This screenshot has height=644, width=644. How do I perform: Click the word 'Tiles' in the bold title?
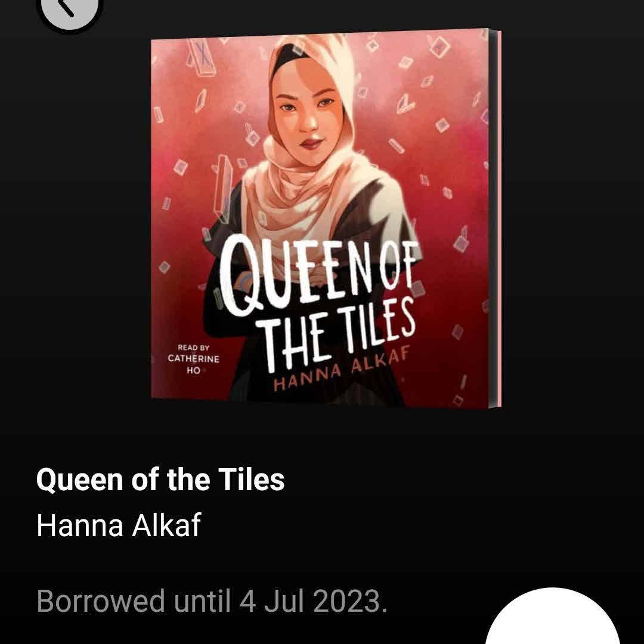tap(251, 479)
